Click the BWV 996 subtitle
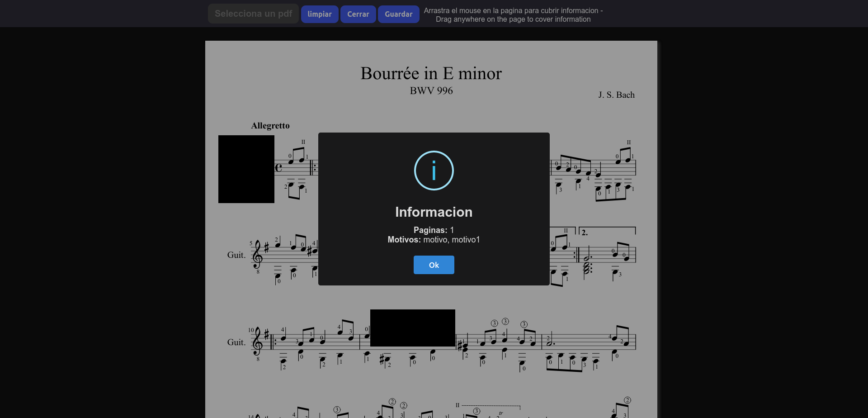 (431, 90)
